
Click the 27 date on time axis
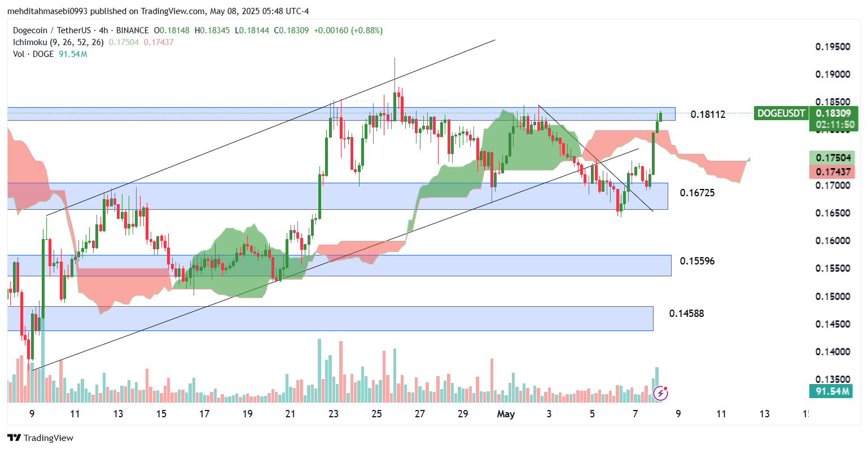pyautogui.click(x=420, y=414)
